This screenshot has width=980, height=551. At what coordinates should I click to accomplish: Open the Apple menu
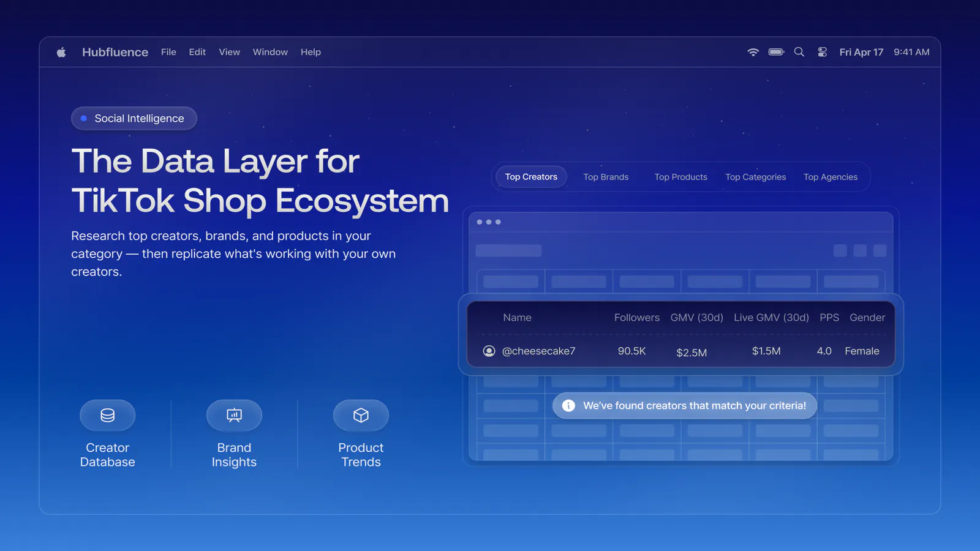(x=61, y=52)
